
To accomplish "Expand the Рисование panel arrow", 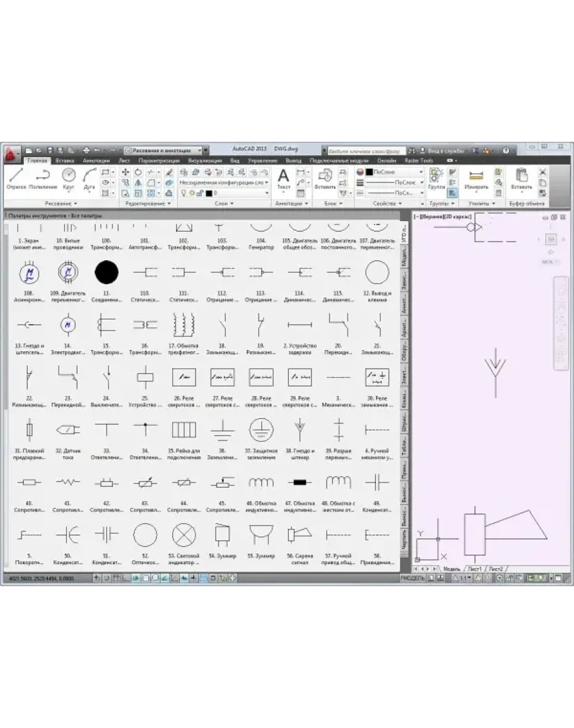I will pyautogui.click(x=76, y=204).
